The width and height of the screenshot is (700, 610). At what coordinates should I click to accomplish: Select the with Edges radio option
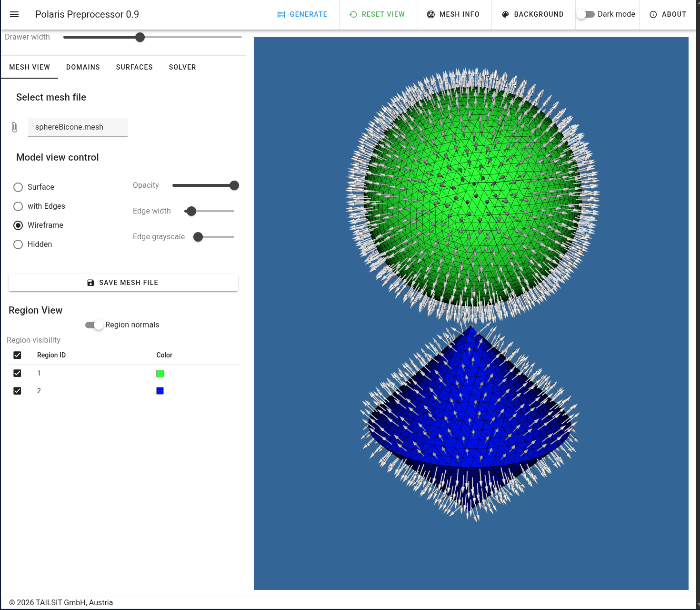point(18,206)
